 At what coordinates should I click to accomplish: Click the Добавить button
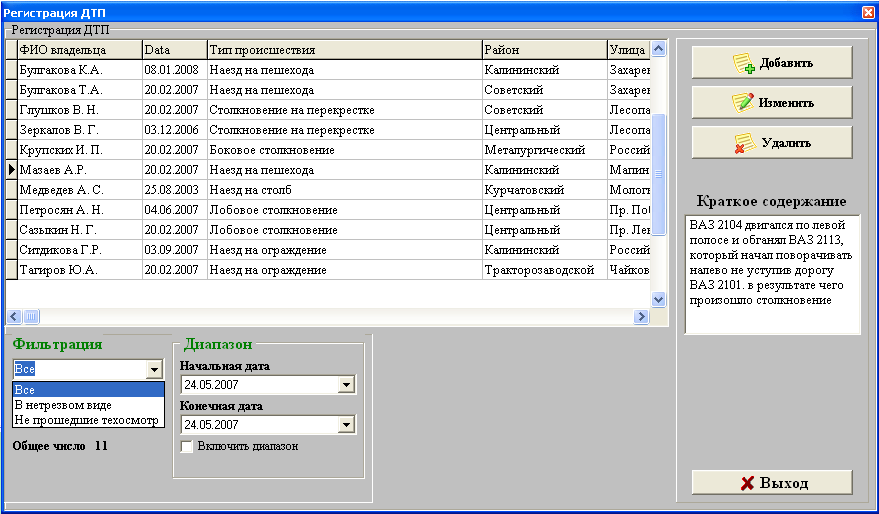(x=772, y=63)
